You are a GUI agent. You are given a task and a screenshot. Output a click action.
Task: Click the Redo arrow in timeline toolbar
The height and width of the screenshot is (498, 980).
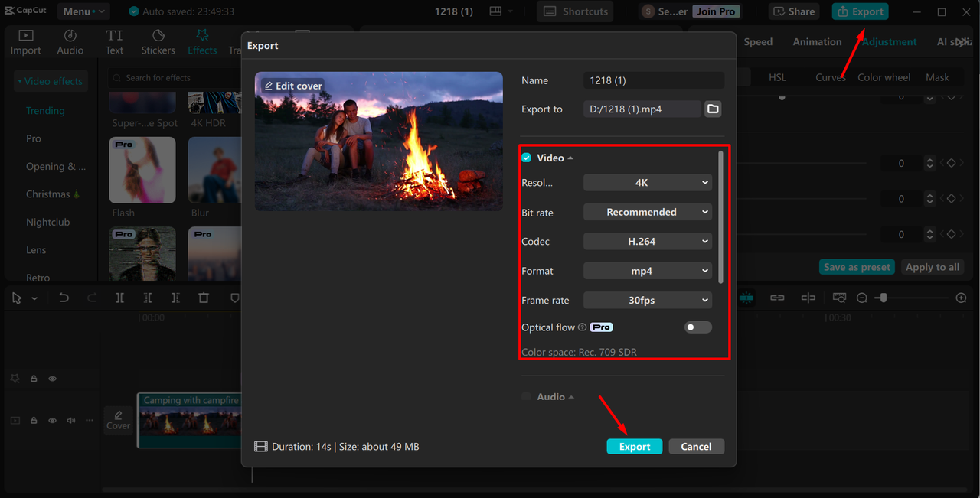[x=92, y=298]
